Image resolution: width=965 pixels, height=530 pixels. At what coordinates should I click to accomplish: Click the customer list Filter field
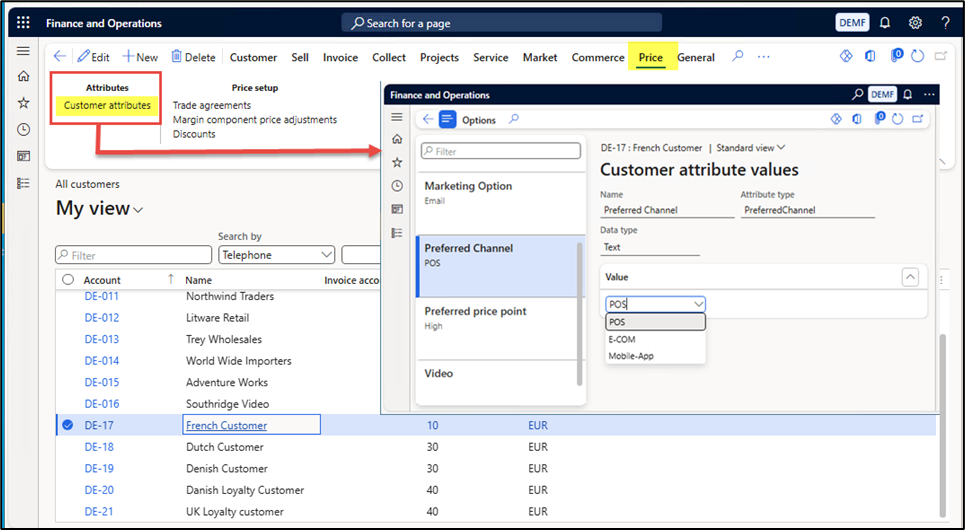(134, 255)
